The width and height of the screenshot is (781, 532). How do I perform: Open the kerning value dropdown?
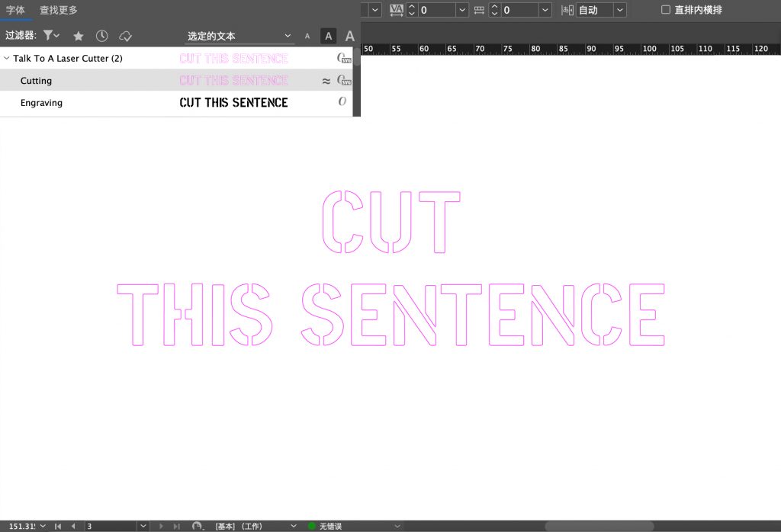462,10
